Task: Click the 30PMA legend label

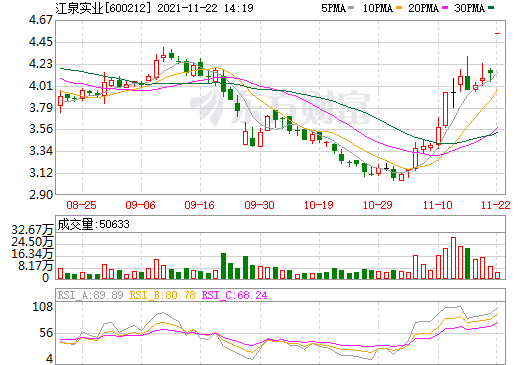Action: [x=469, y=8]
